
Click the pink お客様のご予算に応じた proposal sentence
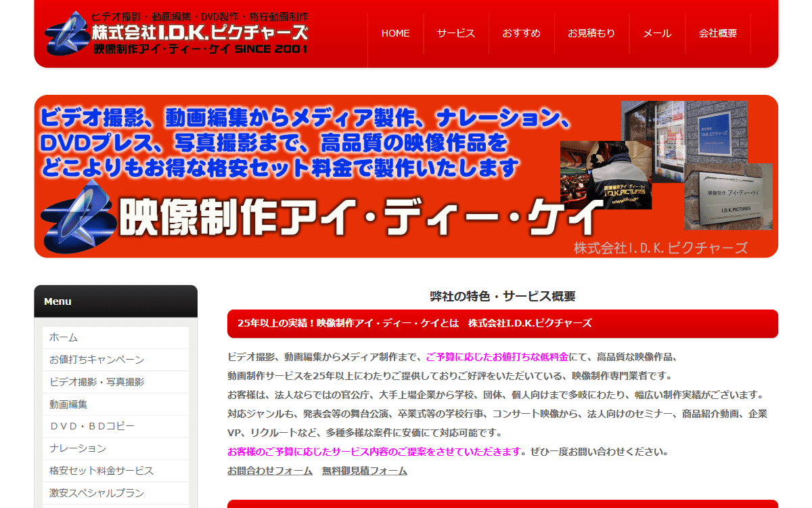click(374, 452)
